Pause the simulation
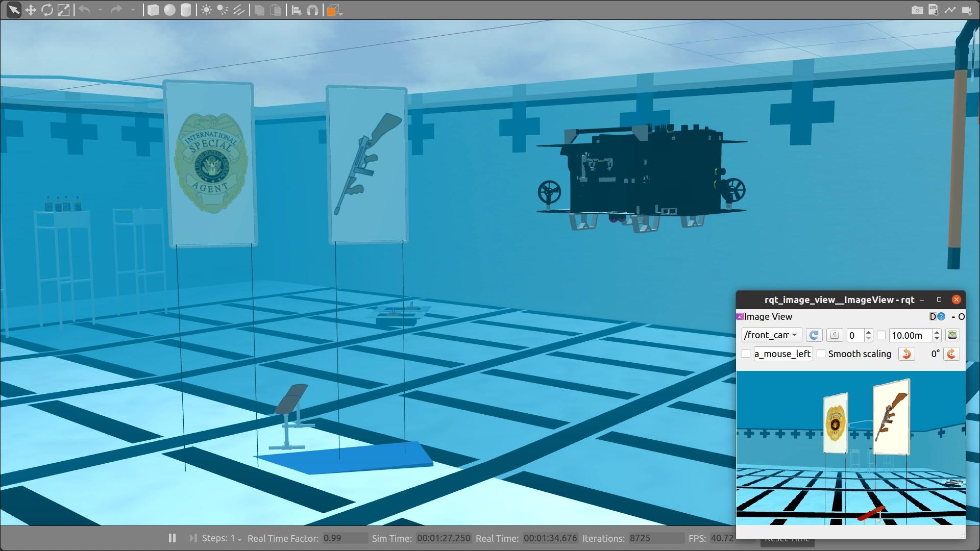This screenshot has height=551, width=980. 172,538
